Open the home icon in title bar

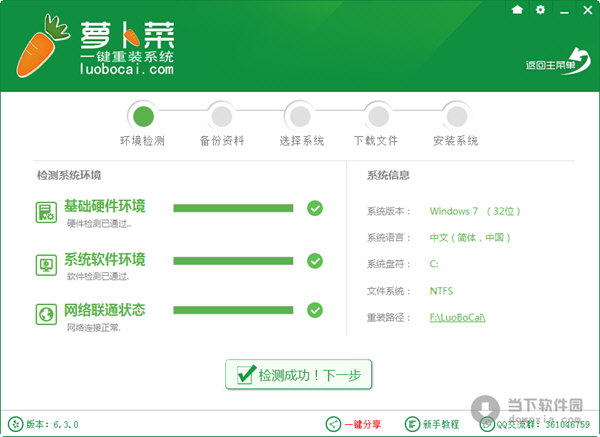(517, 10)
